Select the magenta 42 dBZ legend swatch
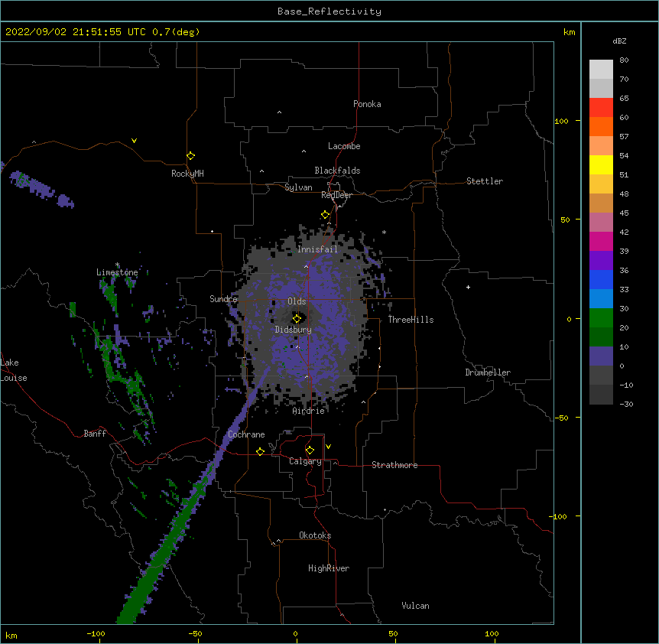 click(601, 241)
